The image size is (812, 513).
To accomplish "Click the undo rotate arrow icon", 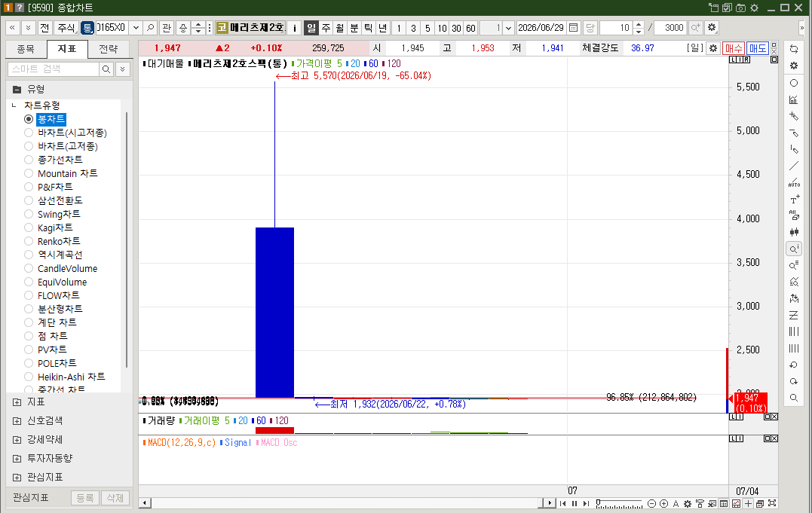I will [794, 365].
